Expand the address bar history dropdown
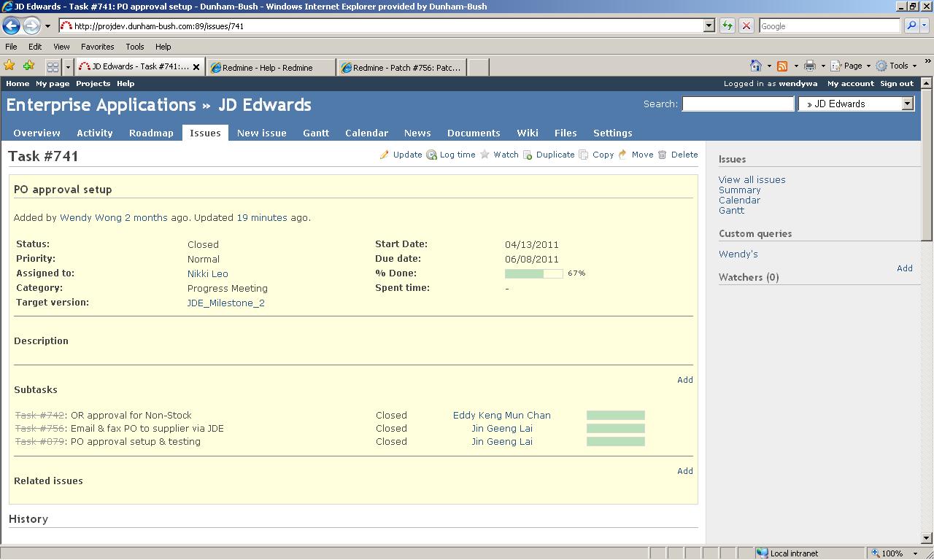 pyautogui.click(x=709, y=26)
